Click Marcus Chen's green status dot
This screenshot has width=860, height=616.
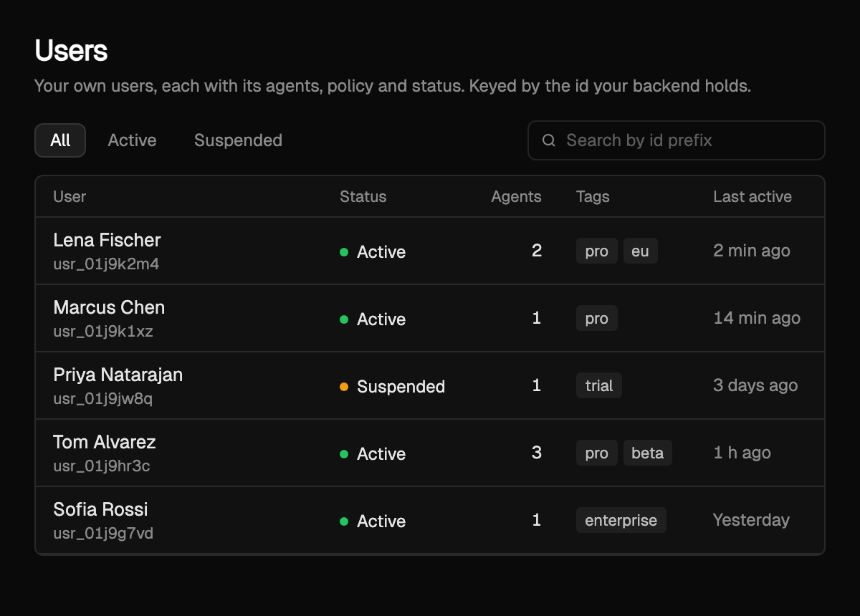click(x=344, y=319)
